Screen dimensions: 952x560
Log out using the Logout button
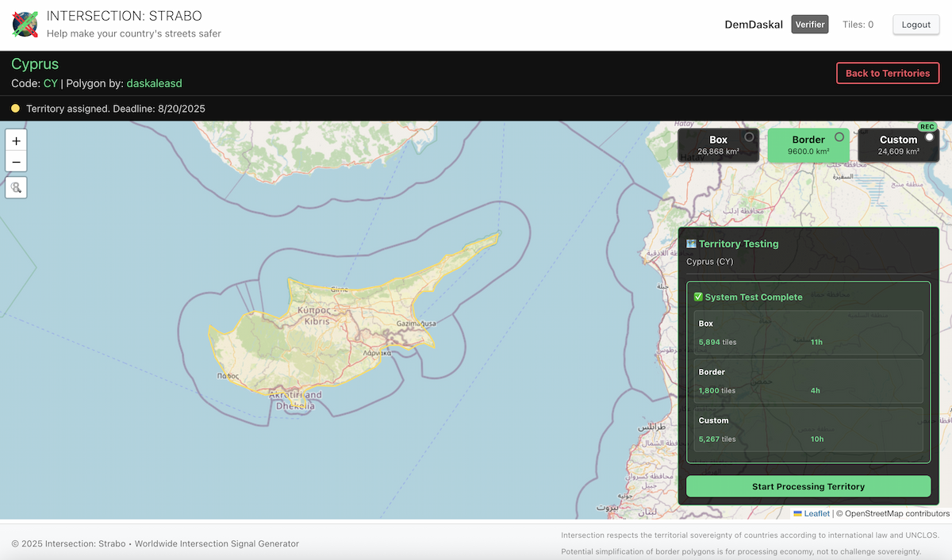point(916,24)
